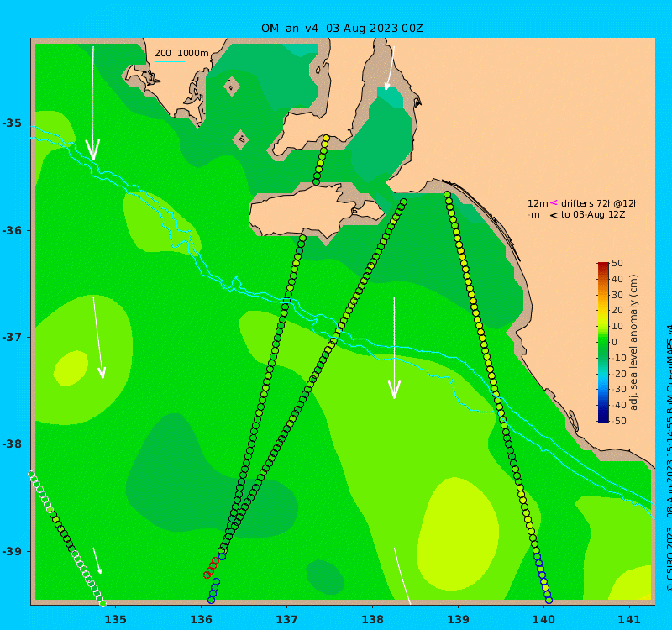Click the color bar tick label '20'
The width and height of the screenshot is (672, 630).
pos(617,310)
